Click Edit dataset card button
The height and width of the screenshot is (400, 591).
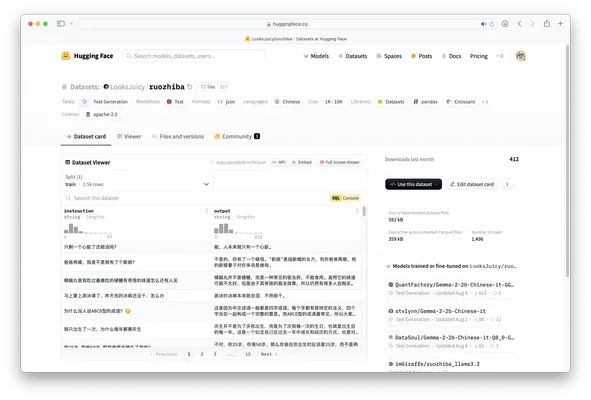click(472, 184)
